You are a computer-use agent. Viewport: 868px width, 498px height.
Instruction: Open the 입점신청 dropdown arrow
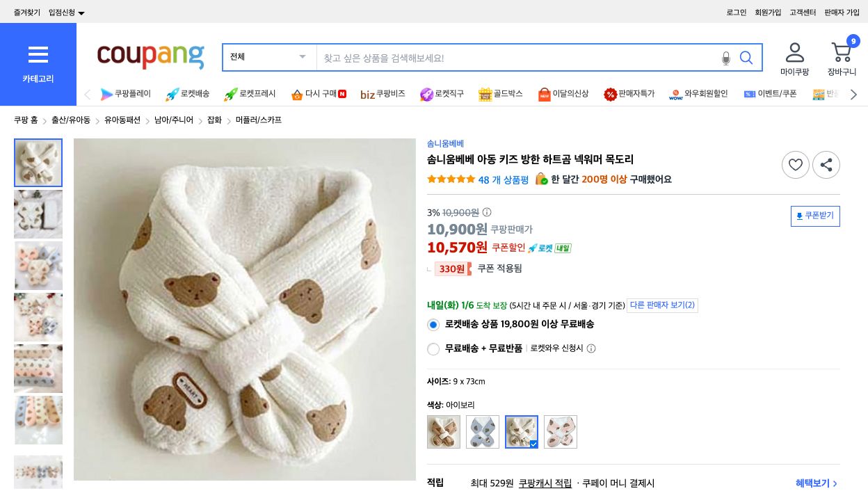(x=81, y=12)
